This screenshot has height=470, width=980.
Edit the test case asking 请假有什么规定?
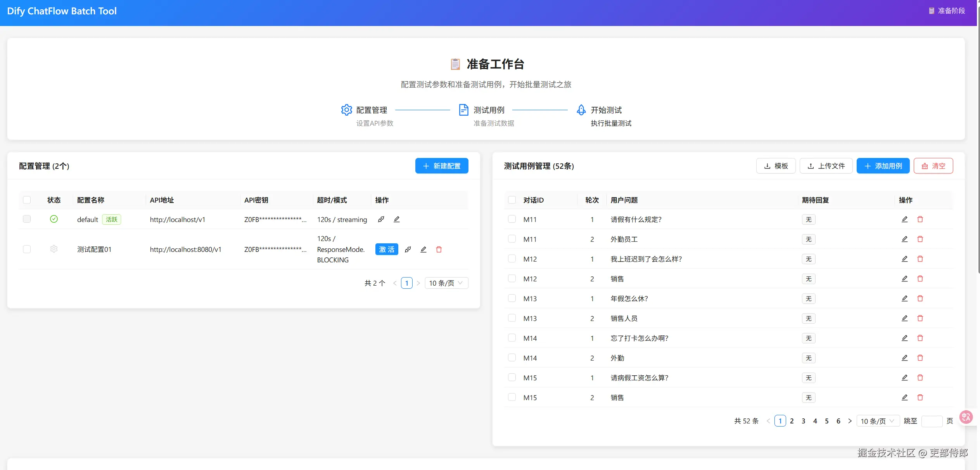click(x=904, y=219)
